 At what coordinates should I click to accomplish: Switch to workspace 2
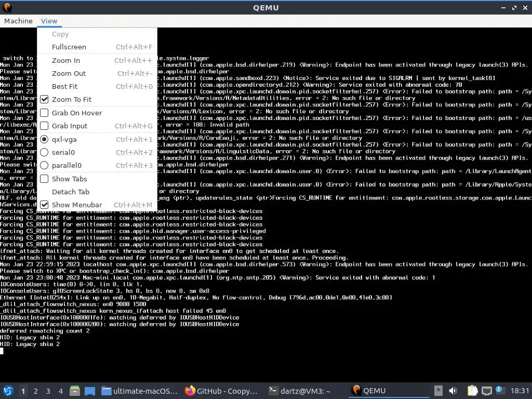36,391
